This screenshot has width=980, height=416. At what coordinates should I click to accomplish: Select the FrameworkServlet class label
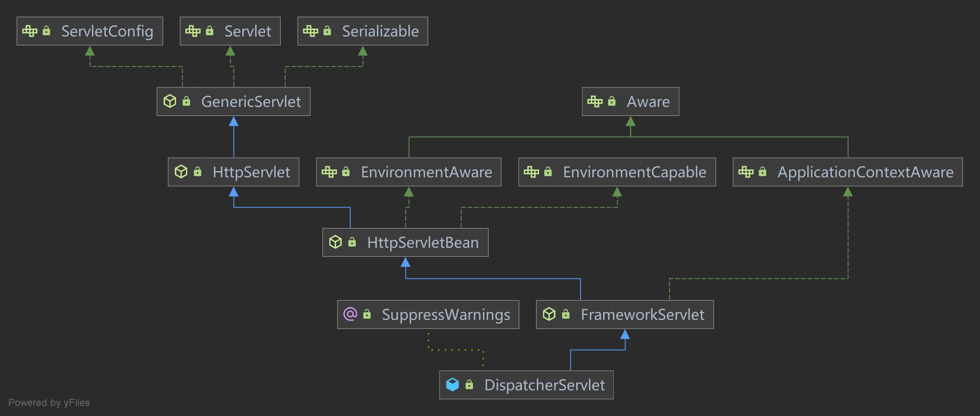pos(642,314)
